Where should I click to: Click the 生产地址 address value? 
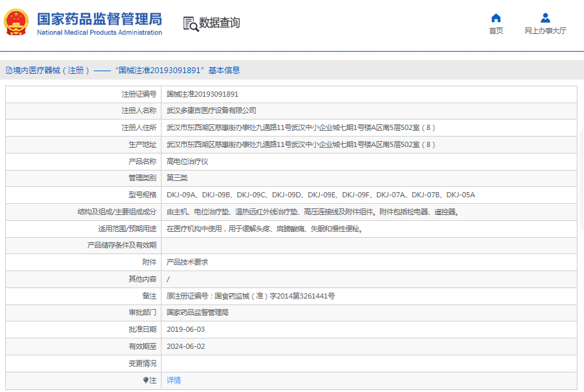(301, 144)
